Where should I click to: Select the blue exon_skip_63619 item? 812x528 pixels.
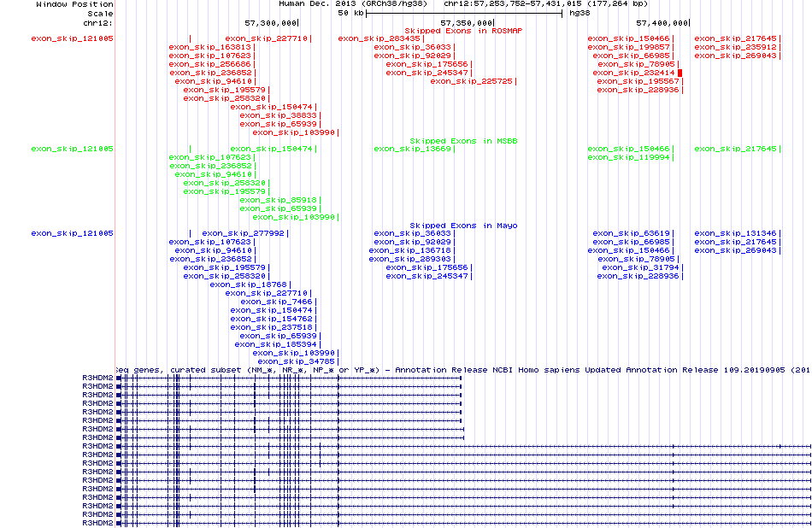click(631, 233)
